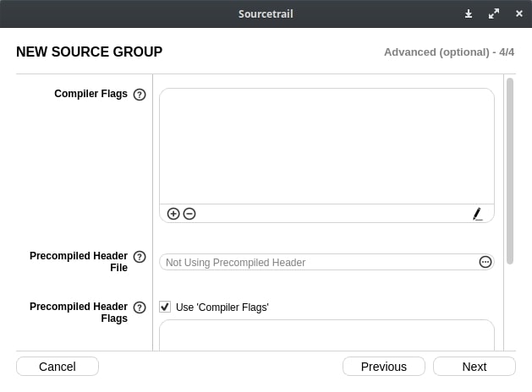Viewport: 532px width, 392px height.
Task: Uncheck the Use 'Compiler Flags' checkbox
Action: [165, 308]
